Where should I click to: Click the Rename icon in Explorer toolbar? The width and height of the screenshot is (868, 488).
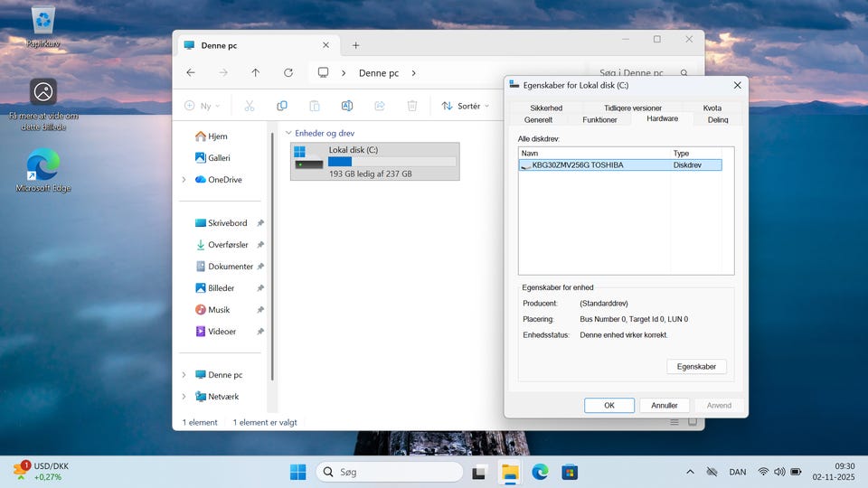point(347,106)
